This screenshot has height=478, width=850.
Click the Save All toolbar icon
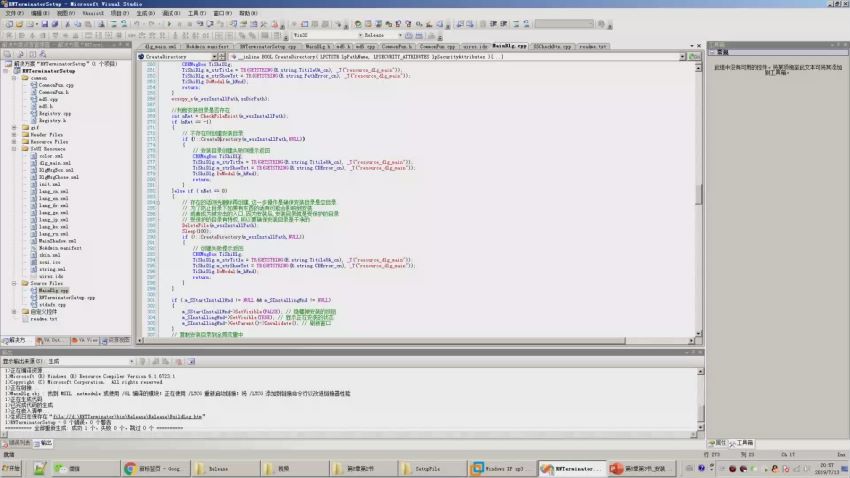(54, 24)
